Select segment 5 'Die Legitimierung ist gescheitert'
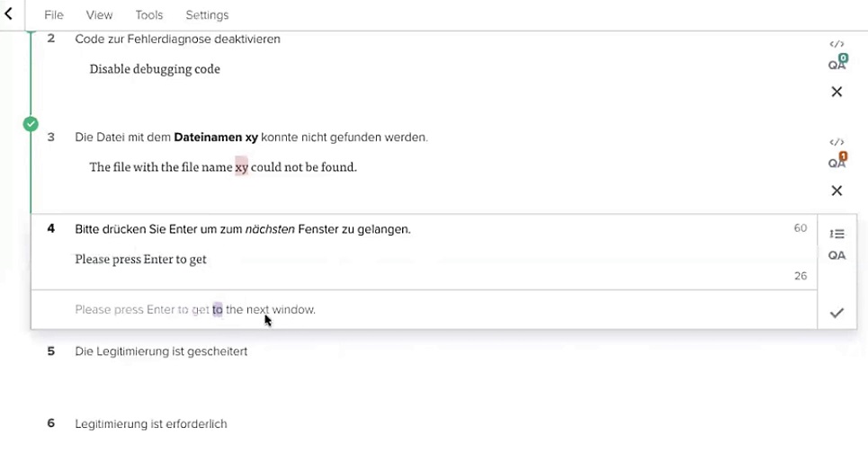The image size is (868, 453). (161, 351)
